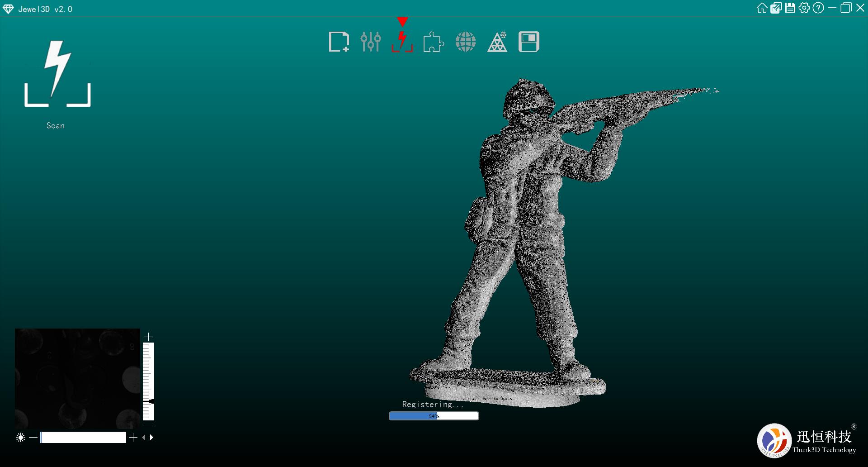Click the large Scan lightning button

57,74
